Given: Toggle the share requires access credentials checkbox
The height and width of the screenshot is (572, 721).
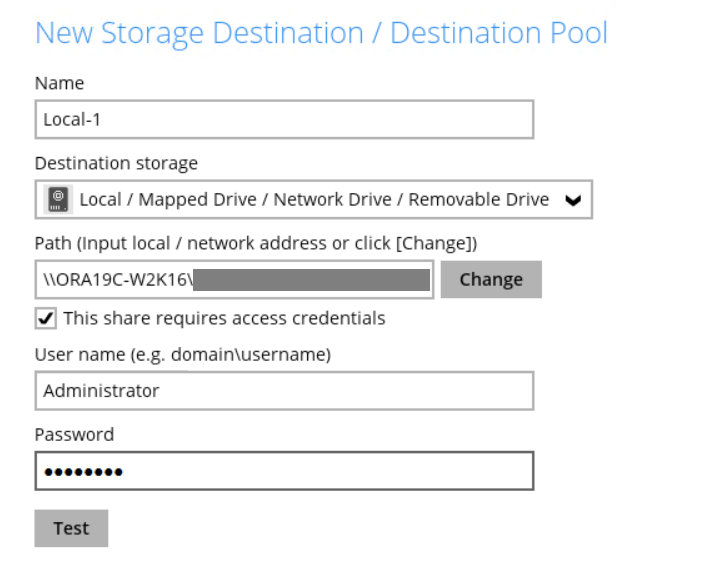Looking at the screenshot, I should [45, 318].
